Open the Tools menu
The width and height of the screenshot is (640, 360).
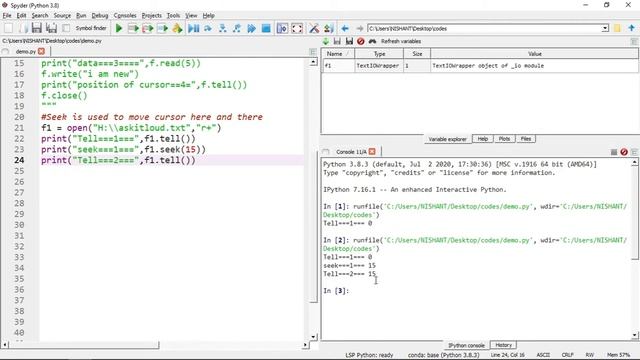point(173,16)
